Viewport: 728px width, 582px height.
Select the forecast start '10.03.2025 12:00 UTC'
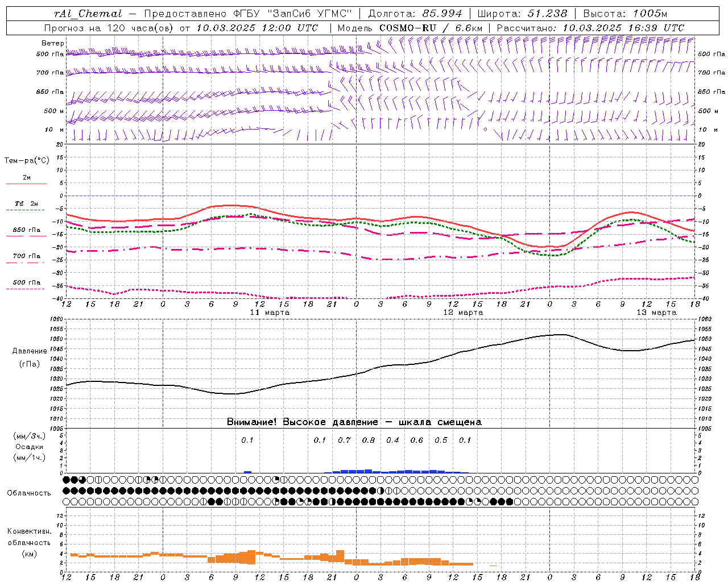tap(257, 28)
